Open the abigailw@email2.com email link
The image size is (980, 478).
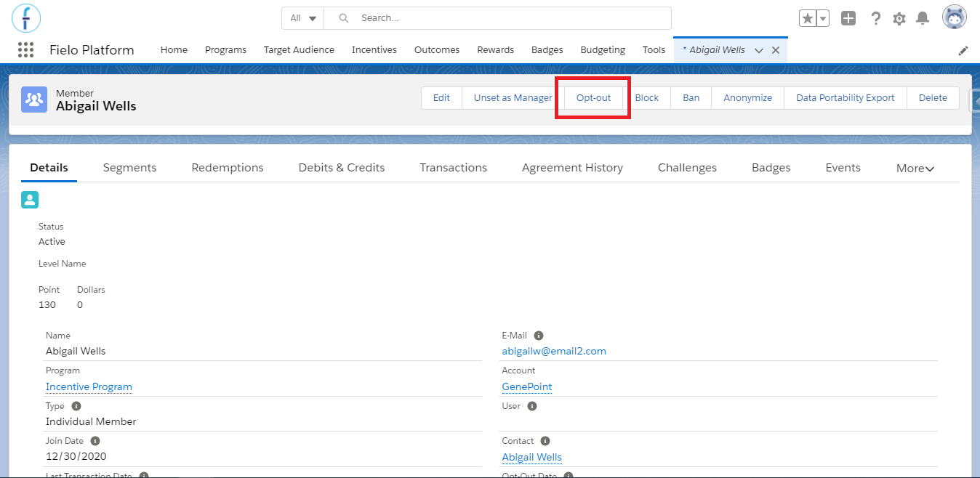point(554,351)
